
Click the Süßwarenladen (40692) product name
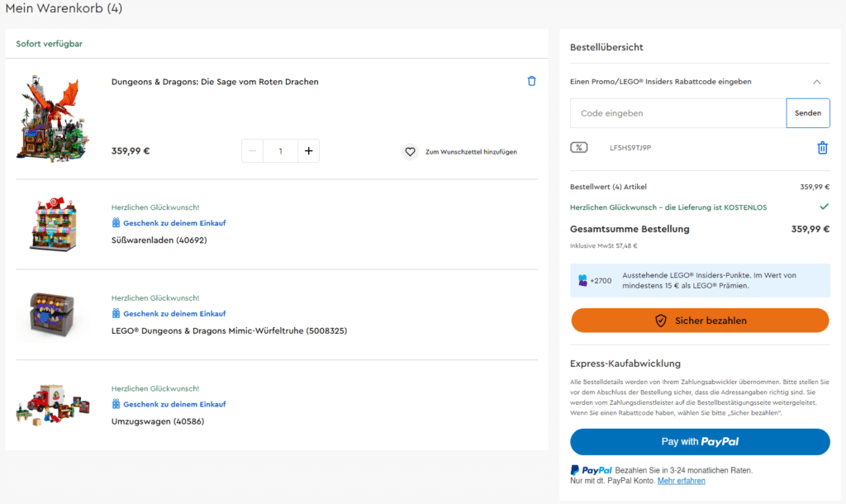[159, 240]
